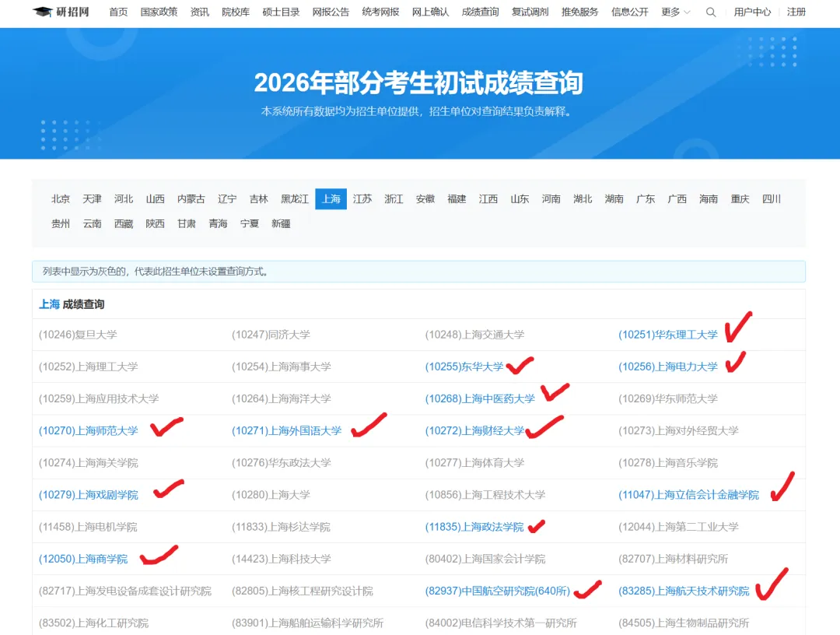
Task: Select the 北京 province tab
Action: (x=61, y=198)
